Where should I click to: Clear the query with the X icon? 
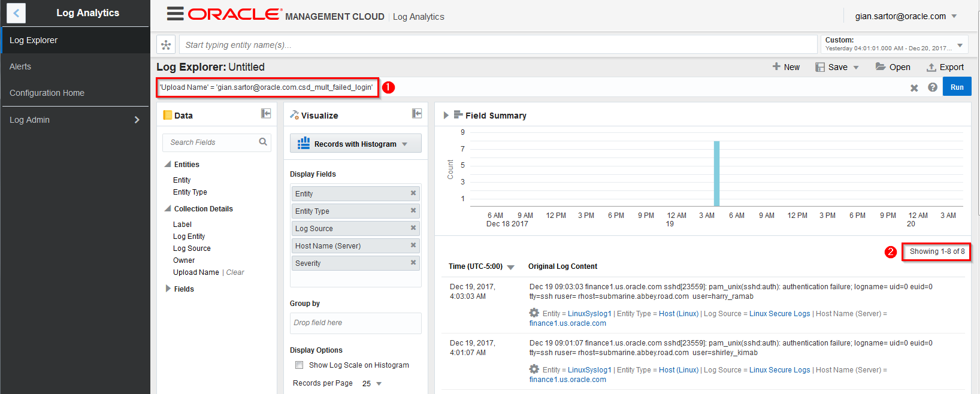click(x=914, y=87)
